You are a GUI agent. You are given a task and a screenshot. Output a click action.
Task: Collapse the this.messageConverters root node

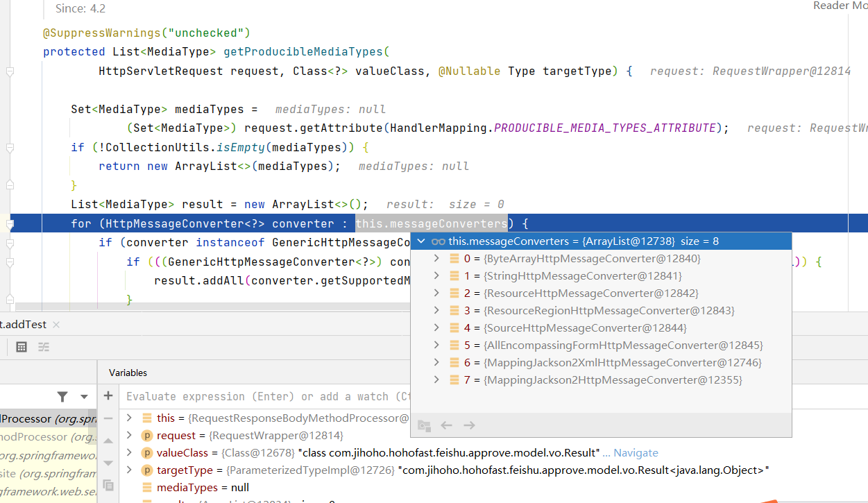tap(420, 241)
